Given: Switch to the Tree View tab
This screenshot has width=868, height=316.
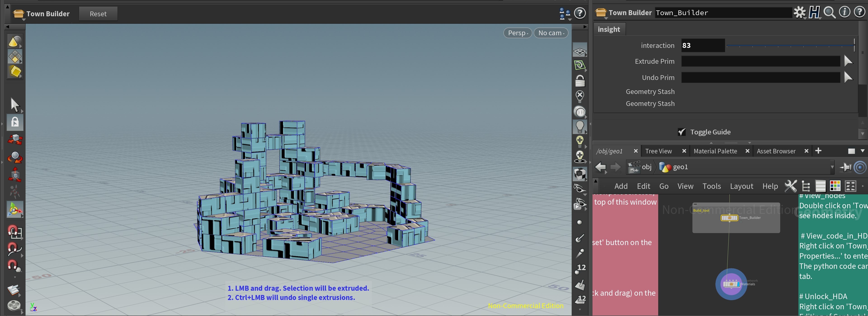Looking at the screenshot, I should coord(659,151).
